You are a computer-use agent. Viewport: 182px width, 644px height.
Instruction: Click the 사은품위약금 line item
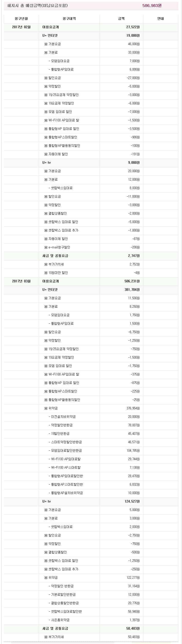tap(60, 620)
